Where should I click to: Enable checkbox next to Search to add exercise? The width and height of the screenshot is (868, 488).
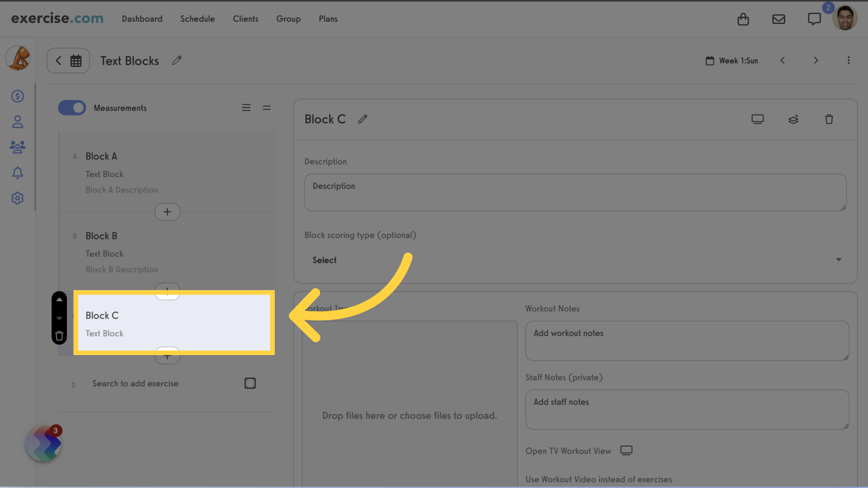point(250,383)
